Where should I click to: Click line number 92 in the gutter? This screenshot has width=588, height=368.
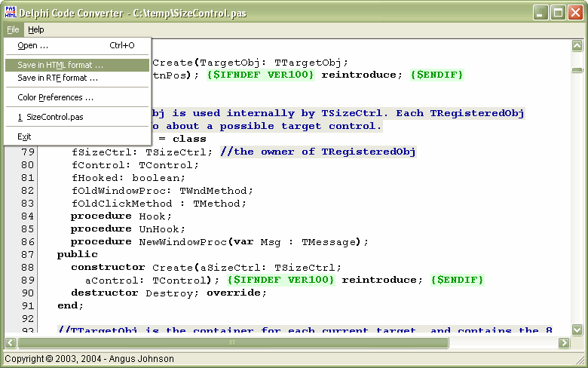[x=28, y=319]
